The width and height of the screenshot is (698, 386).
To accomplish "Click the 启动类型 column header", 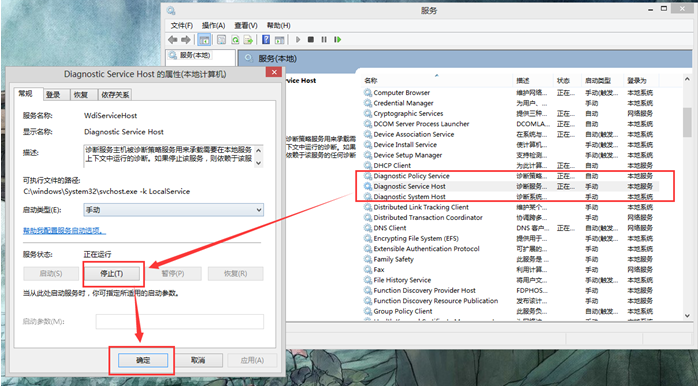I will (x=603, y=81).
